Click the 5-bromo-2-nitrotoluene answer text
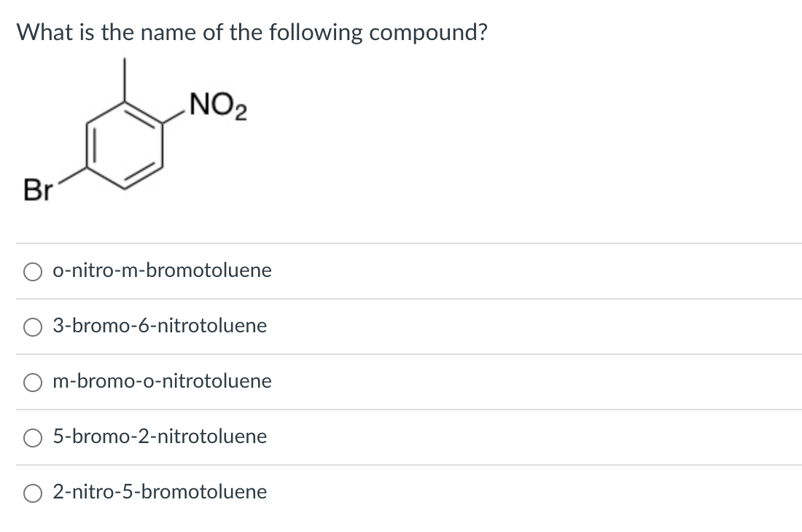 (160, 437)
